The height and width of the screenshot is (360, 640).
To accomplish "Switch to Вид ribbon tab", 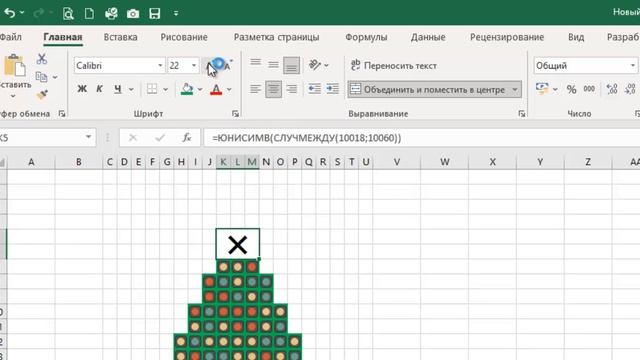I will pyautogui.click(x=576, y=37).
